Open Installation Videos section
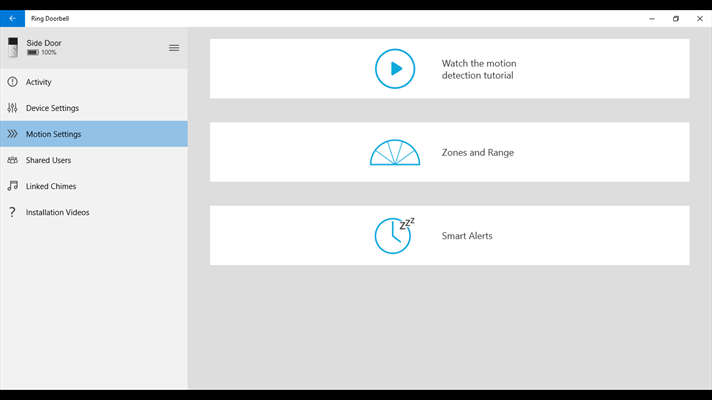 [x=94, y=212]
